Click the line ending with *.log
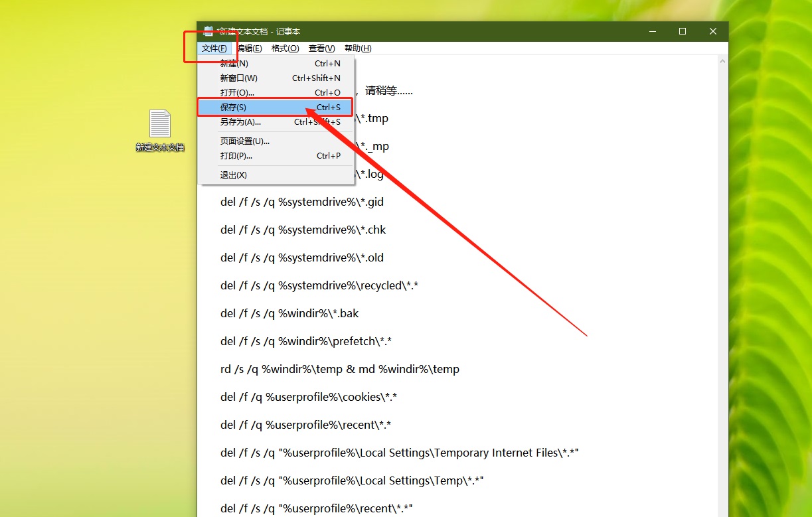The width and height of the screenshot is (812, 517). coord(370,175)
